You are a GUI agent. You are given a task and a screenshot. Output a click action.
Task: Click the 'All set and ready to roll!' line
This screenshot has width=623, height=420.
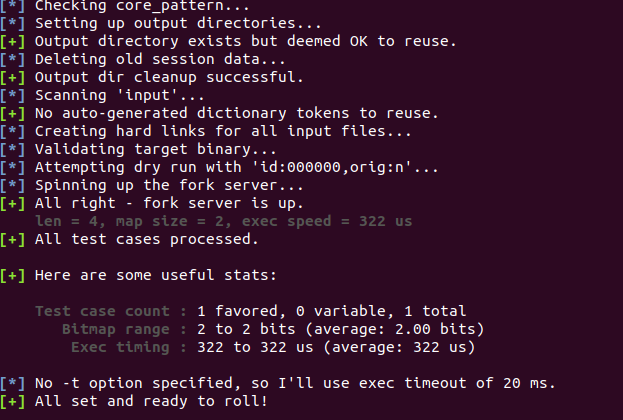pos(151,401)
